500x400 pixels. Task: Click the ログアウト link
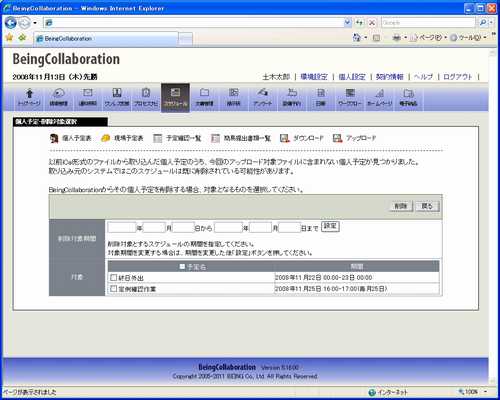(x=458, y=77)
